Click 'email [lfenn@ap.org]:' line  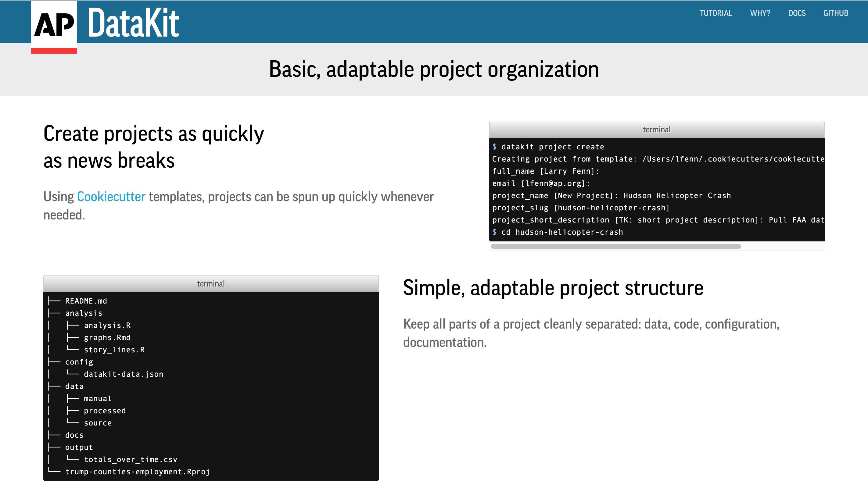click(541, 183)
